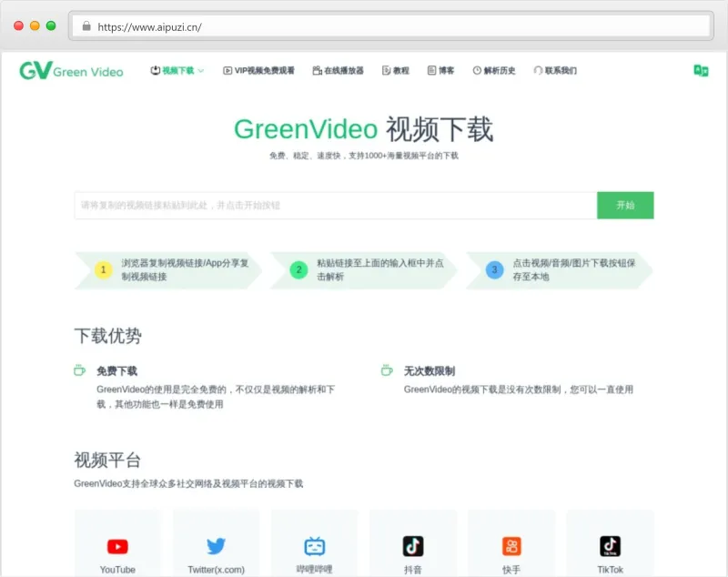Focus the video link input field
Screen dimensions: 728x577
pyautogui.click(x=336, y=205)
